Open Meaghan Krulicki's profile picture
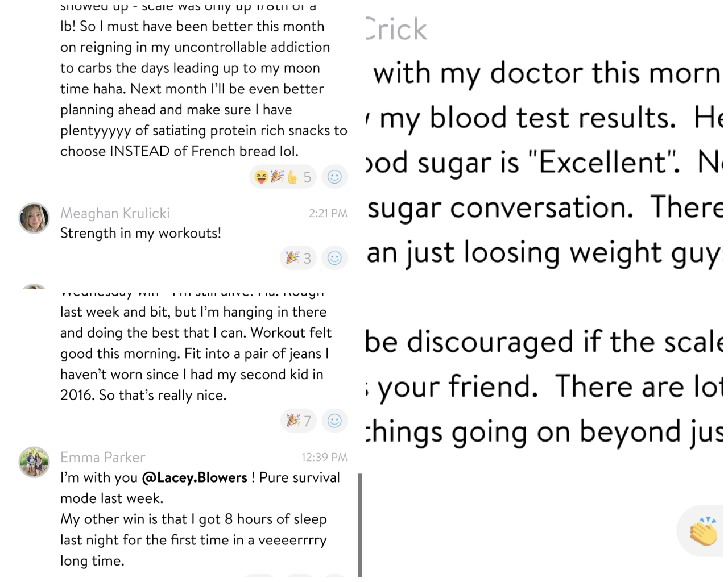The image size is (728, 582). (34, 218)
